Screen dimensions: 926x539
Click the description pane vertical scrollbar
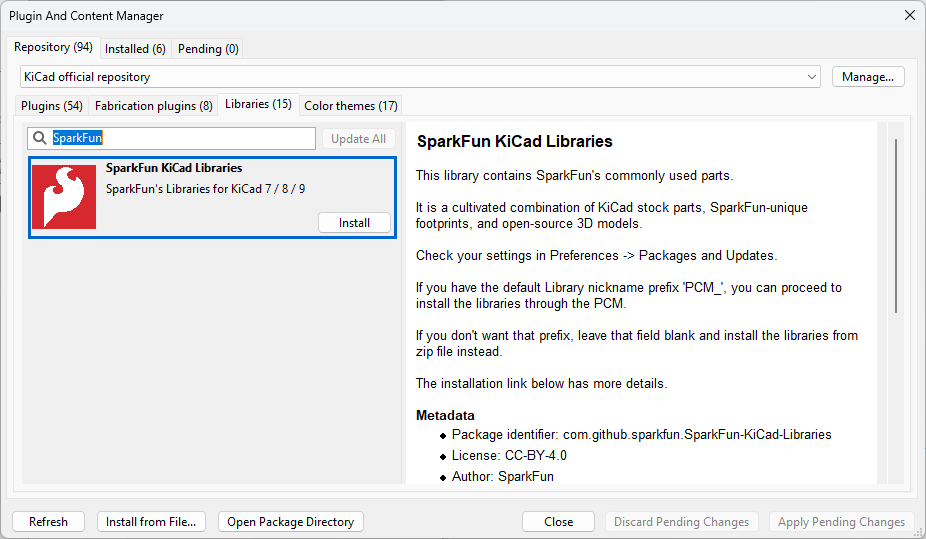(896, 226)
